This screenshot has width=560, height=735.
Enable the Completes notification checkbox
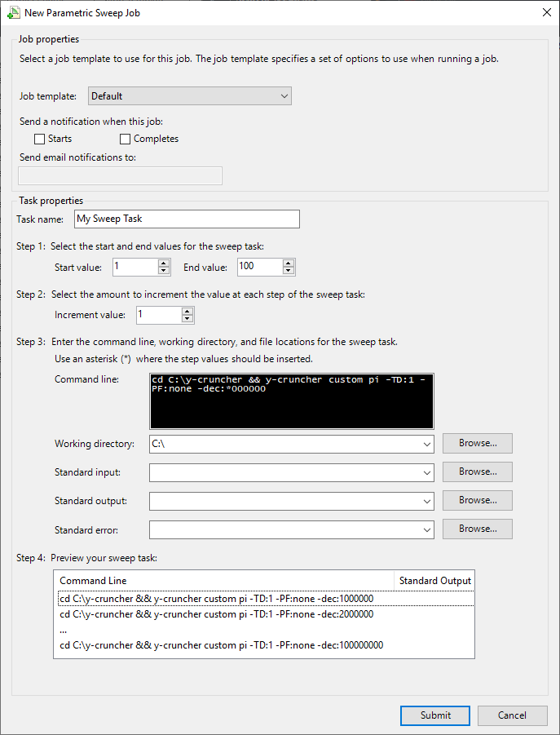pyautogui.click(x=125, y=139)
